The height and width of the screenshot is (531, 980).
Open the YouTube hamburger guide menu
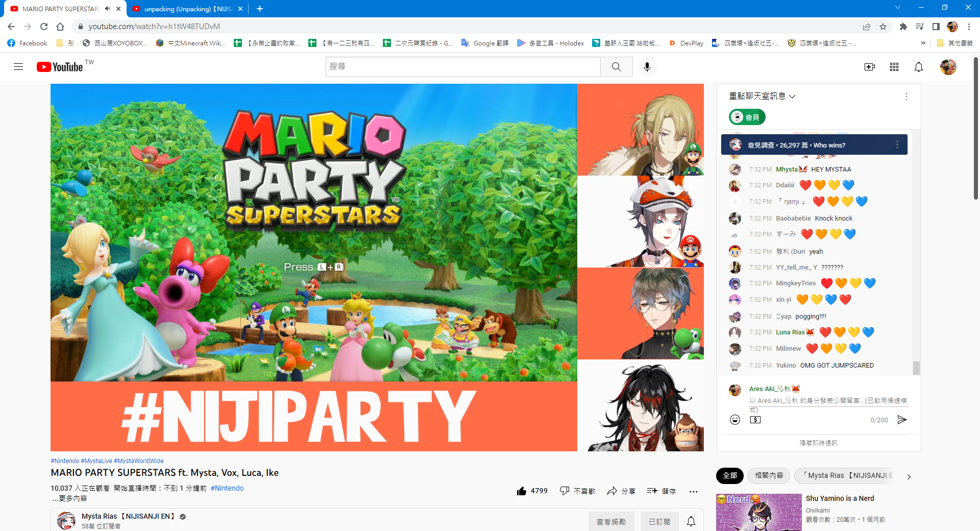18,67
